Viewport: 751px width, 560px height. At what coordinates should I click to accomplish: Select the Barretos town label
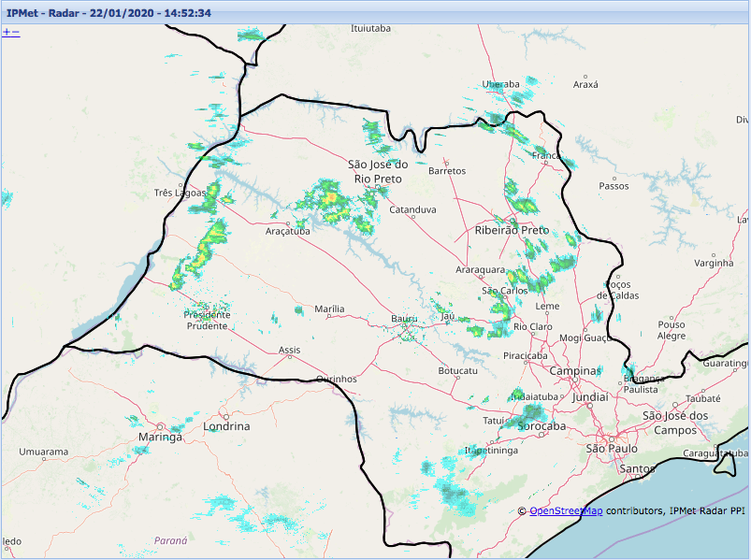(446, 171)
